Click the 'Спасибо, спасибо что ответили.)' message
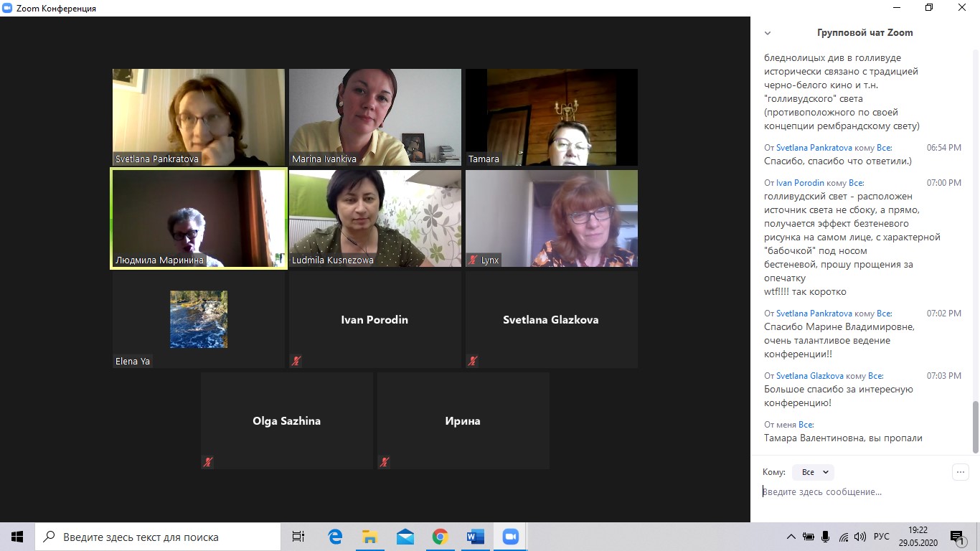The width and height of the screenshot is (980, 551). click(x=838, y=161)
